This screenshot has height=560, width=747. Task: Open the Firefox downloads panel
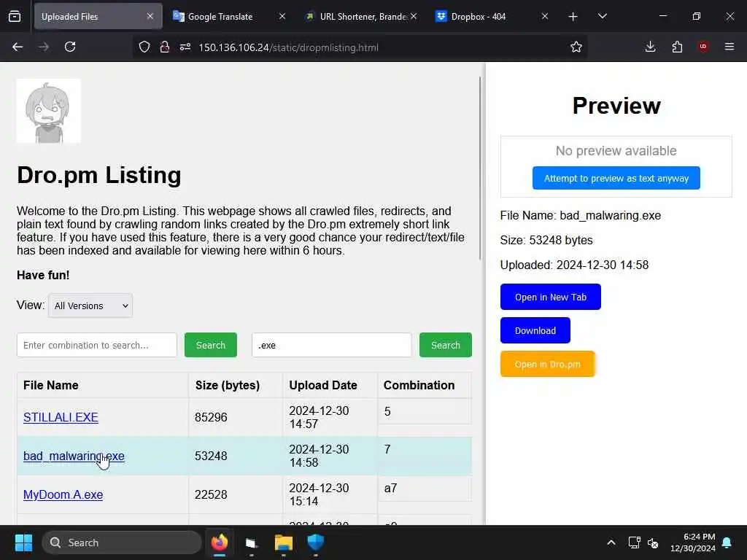[x=650, y=47]
